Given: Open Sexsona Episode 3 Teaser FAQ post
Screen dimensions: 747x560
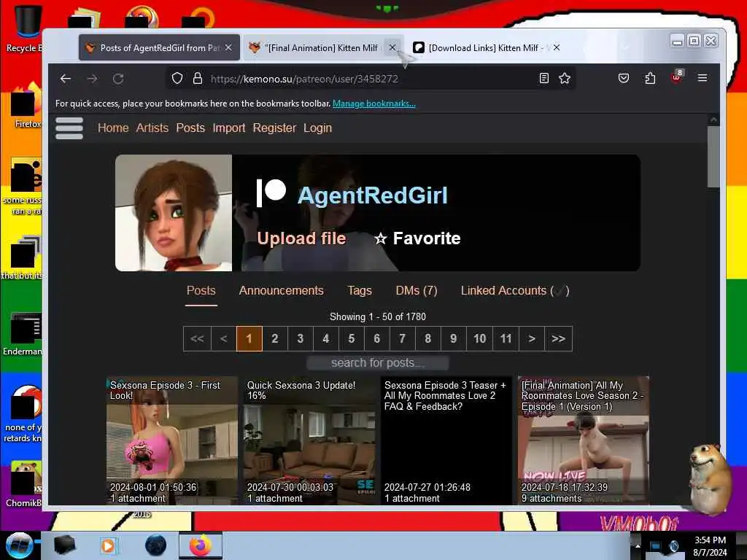Looking at the screenshot, I should tap(446, 440).
